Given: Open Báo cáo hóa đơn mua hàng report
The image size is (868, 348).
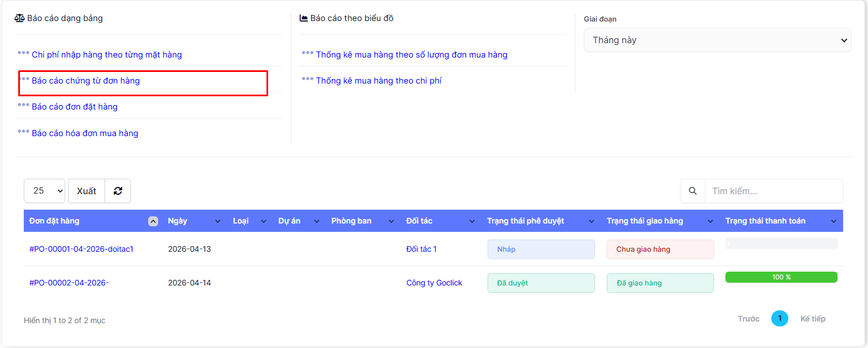Looking at the screenshot, I should click(85, 133).
